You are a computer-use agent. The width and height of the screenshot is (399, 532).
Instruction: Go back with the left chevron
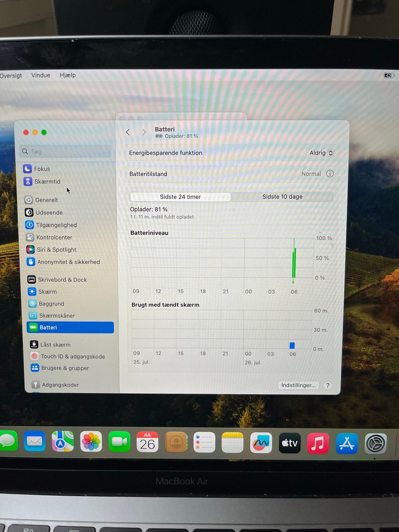click(x=128, y=132)
